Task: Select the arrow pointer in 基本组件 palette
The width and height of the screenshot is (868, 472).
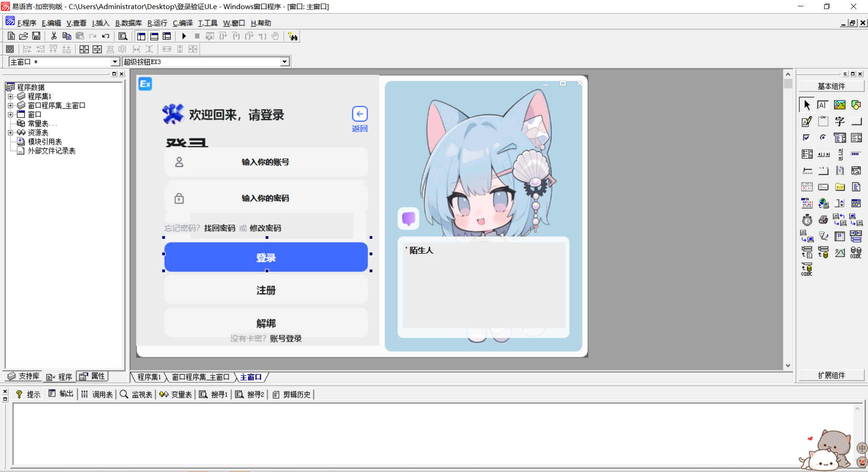Action: tap(807, 105)
